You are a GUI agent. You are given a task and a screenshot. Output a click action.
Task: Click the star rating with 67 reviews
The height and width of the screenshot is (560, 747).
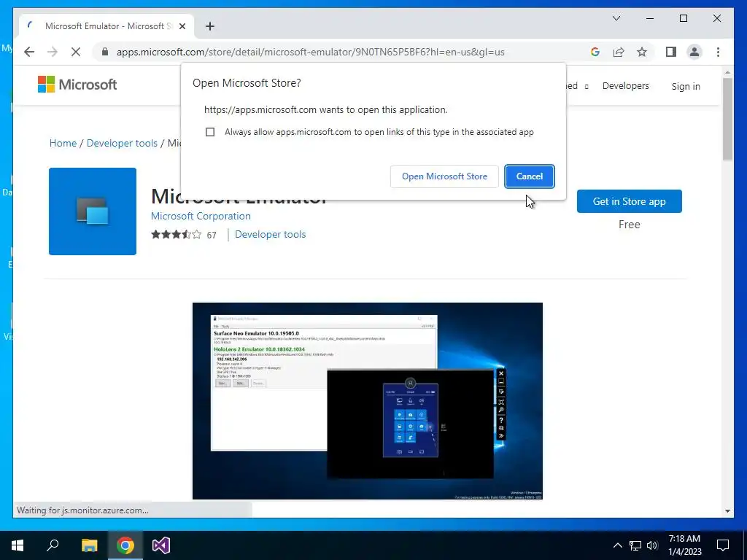[183, 234]
